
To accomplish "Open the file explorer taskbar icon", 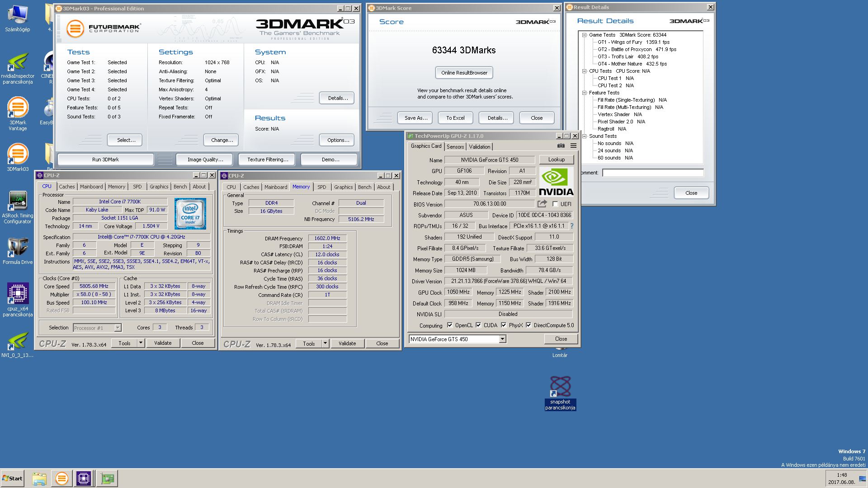I will click(39, 479).
